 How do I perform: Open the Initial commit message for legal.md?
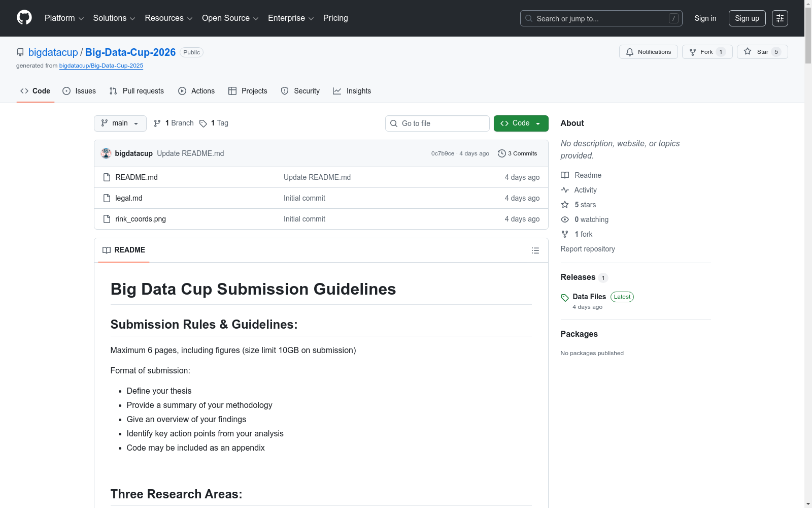click(304, 198)
